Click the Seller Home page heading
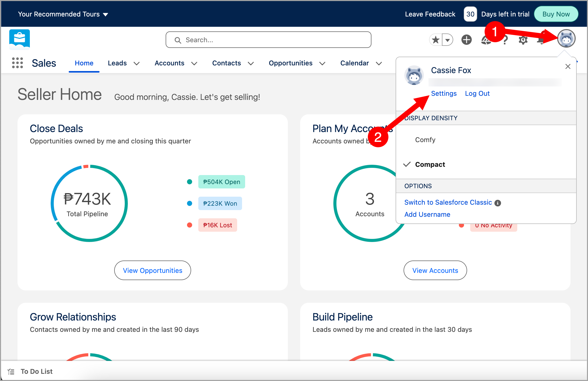The width and height of the screenshot is (588, 381). pos(60,94)
